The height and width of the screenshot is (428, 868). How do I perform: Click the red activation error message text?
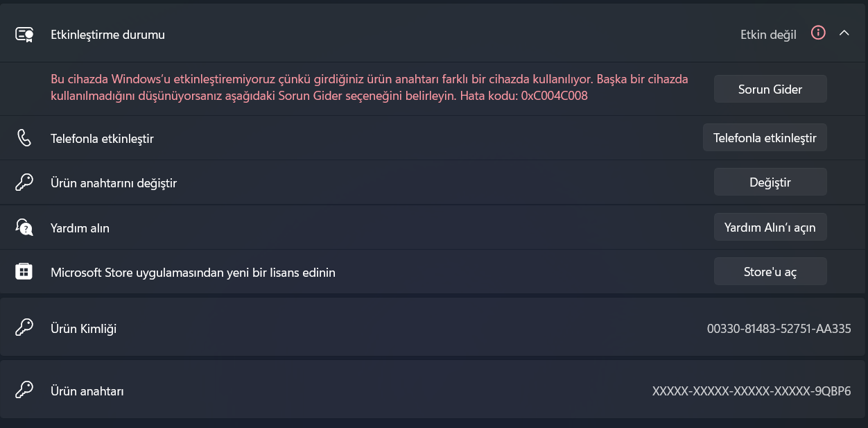[370, 87]
